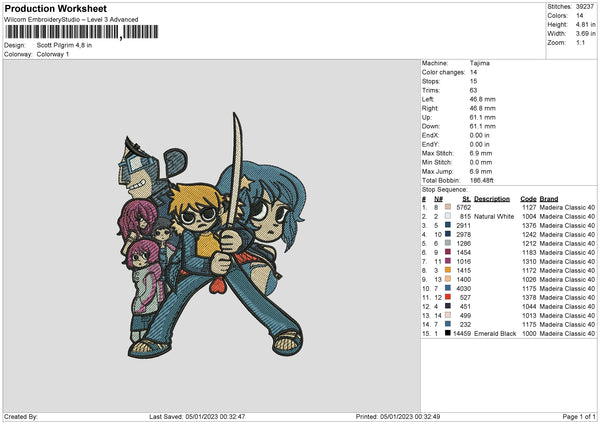The image size is (600, 424).
Task: Click the 'Brand' column header
Action: tap(549, 199)
